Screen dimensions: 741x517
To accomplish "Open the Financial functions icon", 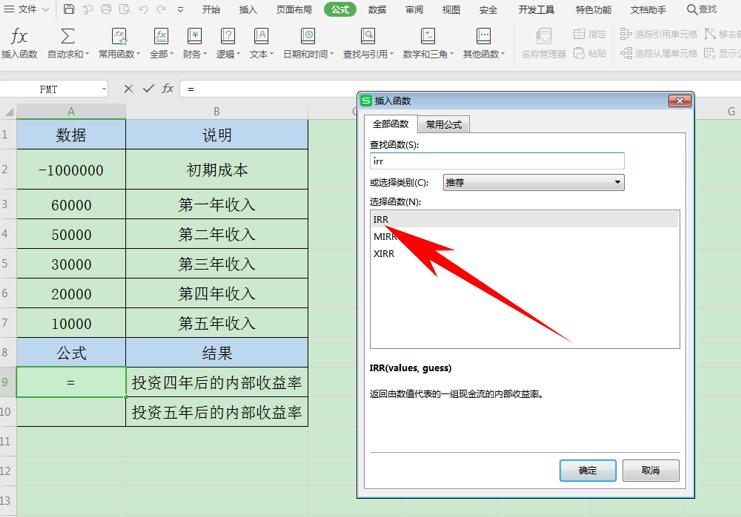I will click(x=194, y=36).
